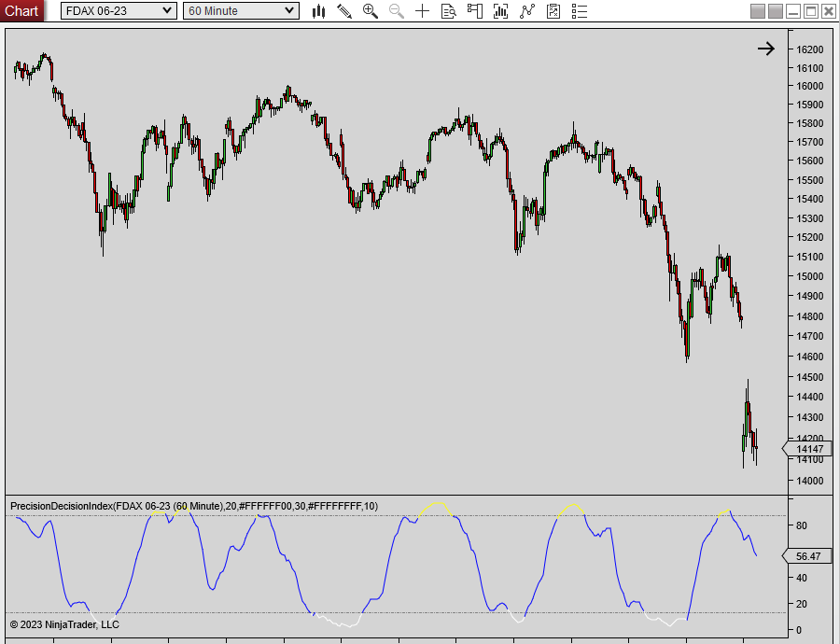Click the zoom in magnifier

point(371,11)
